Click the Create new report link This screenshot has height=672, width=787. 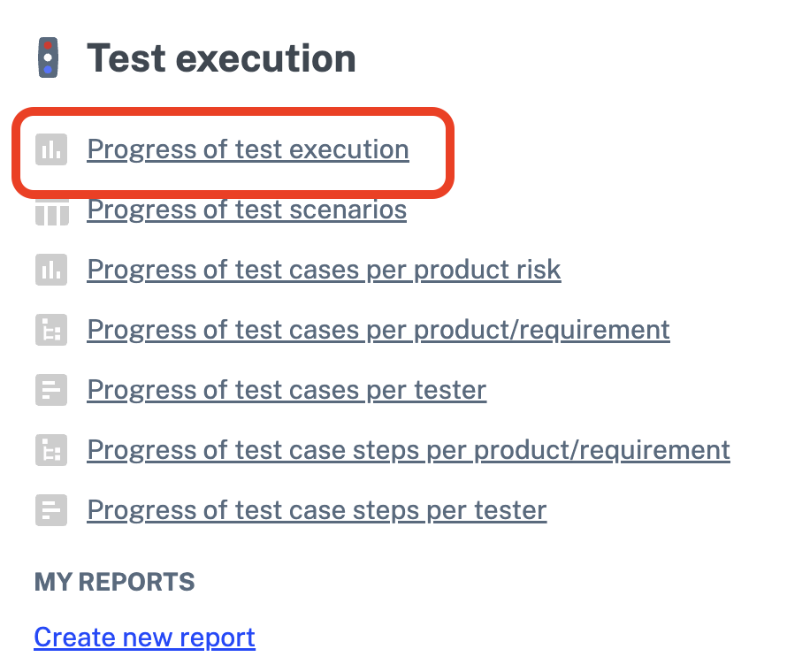[144, 638]
